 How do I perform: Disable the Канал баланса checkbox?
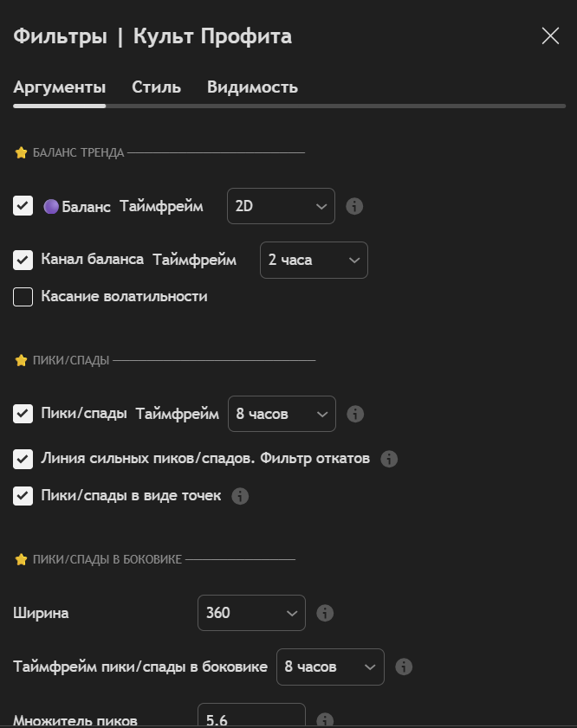(x=23, y=260)
